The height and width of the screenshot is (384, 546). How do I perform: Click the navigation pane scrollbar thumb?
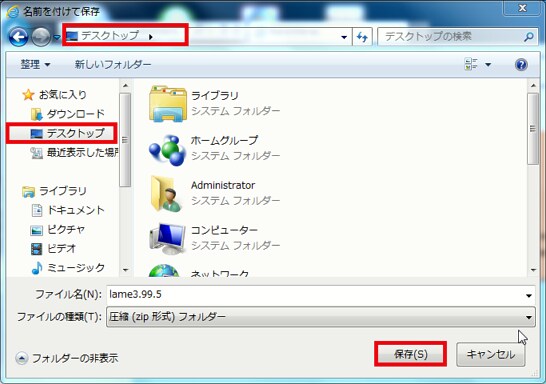coord(125,140)
